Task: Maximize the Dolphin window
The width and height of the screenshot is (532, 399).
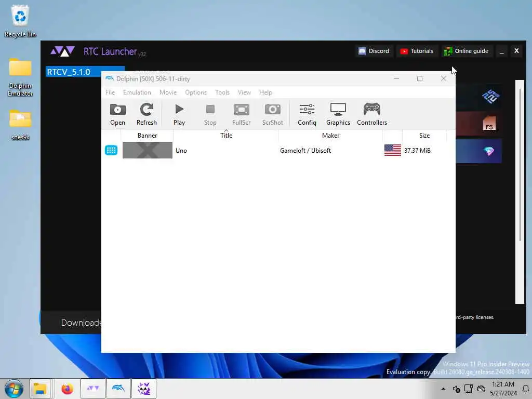Action: coord(420,79)
